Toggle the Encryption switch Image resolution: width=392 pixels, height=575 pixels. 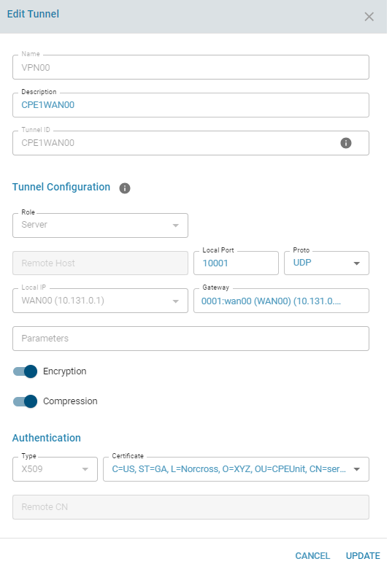(26, 371)
